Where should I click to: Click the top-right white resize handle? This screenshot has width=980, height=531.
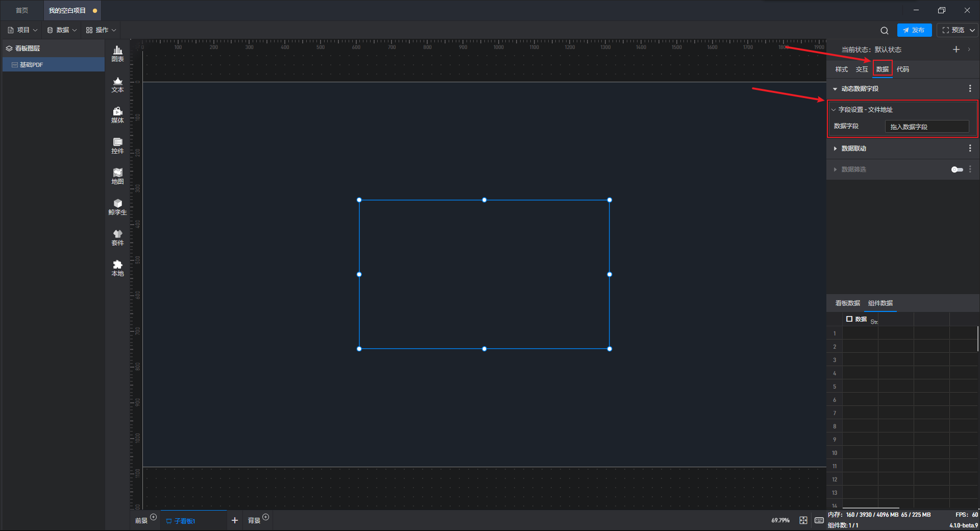point(609,200)
